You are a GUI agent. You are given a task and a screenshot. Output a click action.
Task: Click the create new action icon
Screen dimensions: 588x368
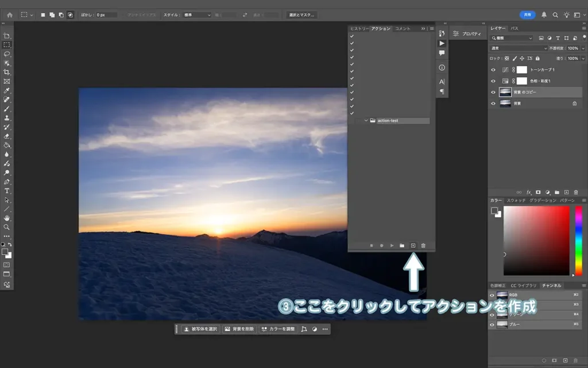[x=413, y=246]
